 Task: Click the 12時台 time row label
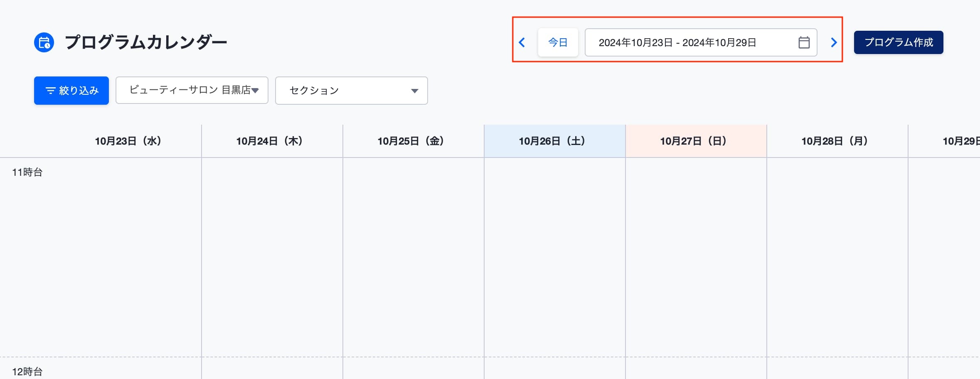click(27, 372)
